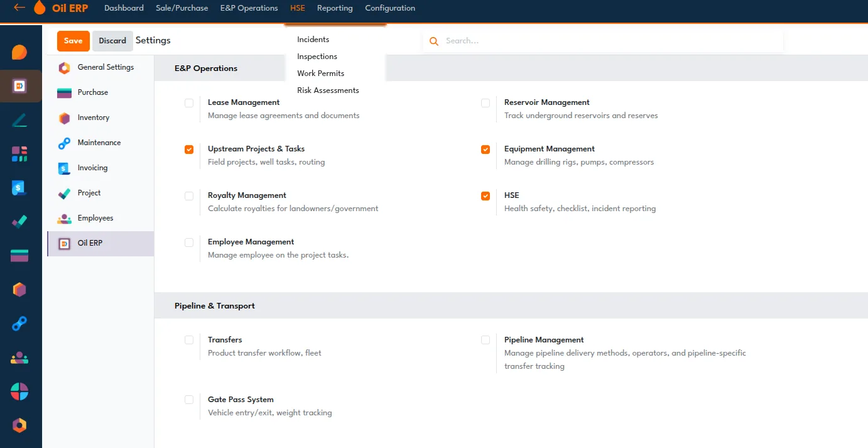Image resolution: width=868 pixels, height=448 pixels.
Task: Click the Oil ERP icon in settings list
Action: coord(64,244)
